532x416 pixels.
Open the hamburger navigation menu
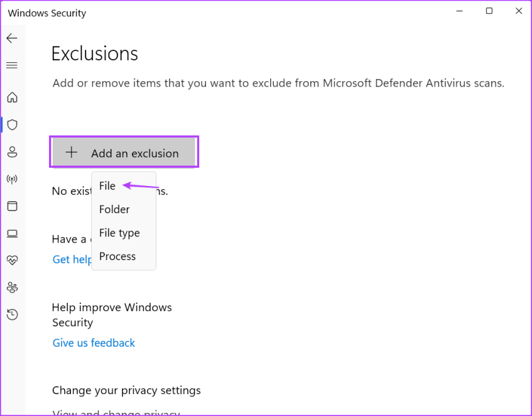coord(12,65)
